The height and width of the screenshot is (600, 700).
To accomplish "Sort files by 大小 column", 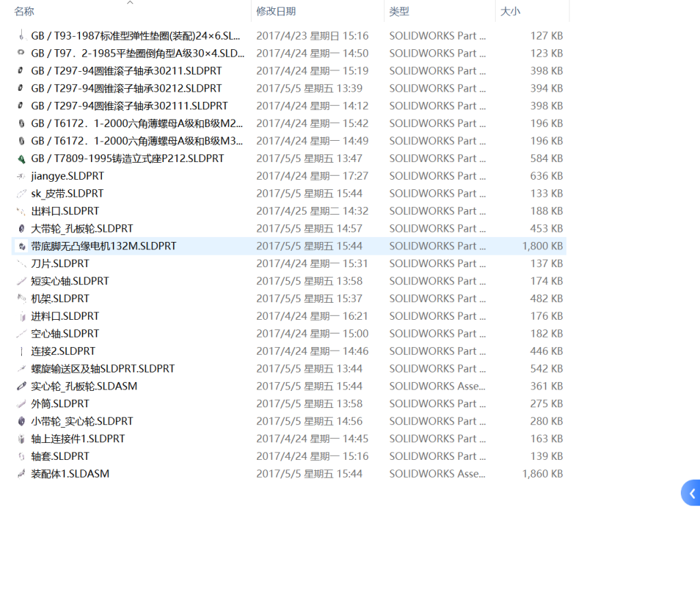I will (510, 12).
